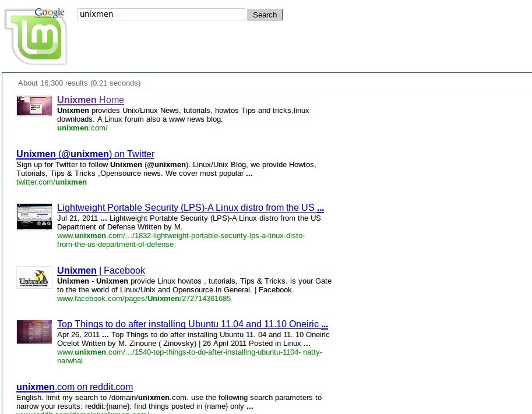Visit Unixmen (@unixmen) on Twitter
This screenshot has width=532, height=414.
click(x=85, y=154)
